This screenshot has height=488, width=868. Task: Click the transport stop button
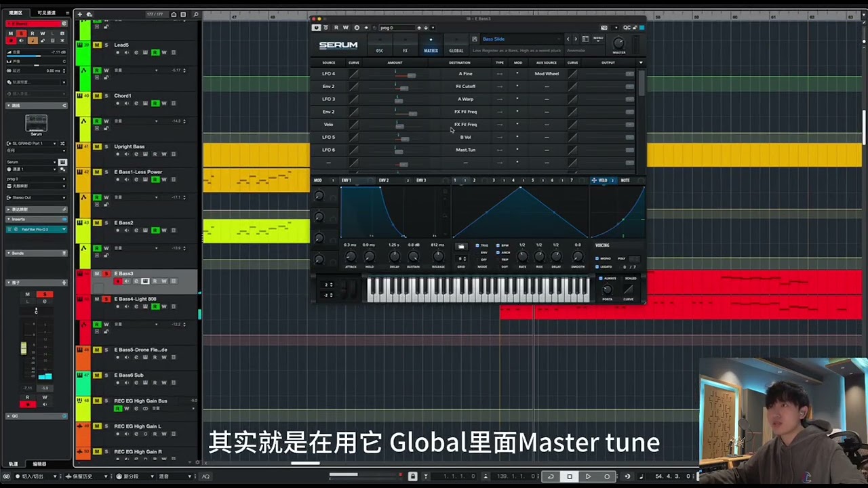coord(570,476)
